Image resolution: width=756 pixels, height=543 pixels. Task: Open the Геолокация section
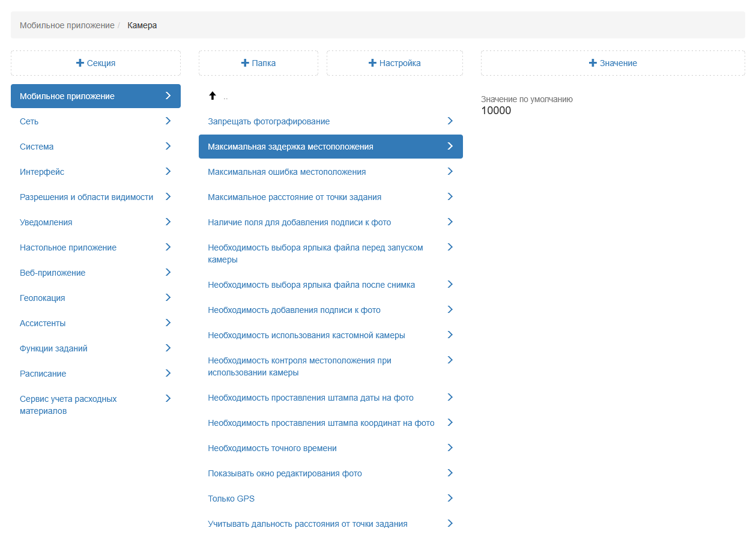tap(42, 298)
